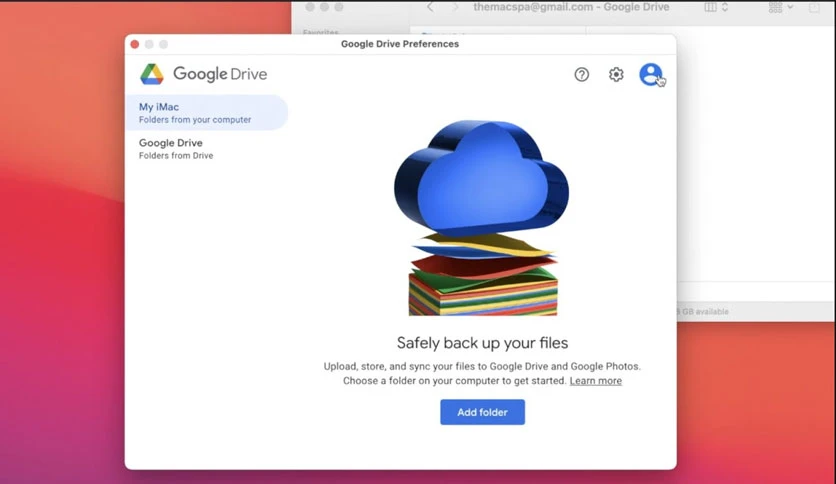Change Finder view mode columns icon

[716, 7]
